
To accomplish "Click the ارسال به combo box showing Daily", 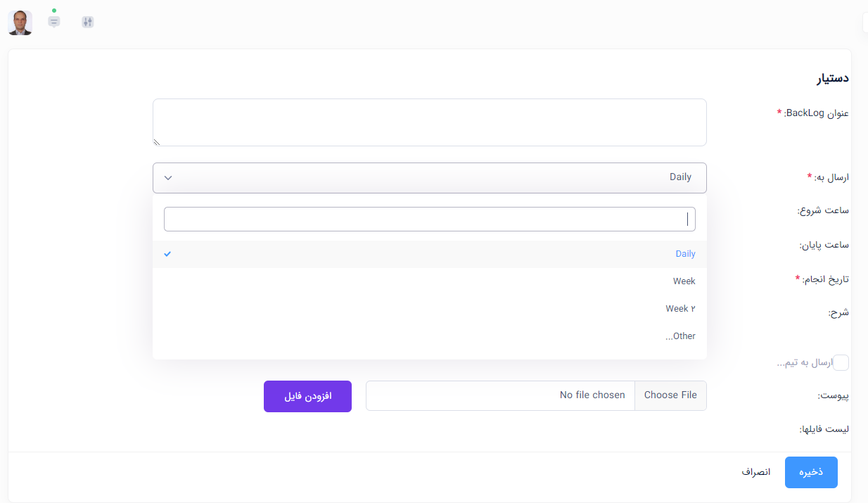I will pyautogui.click(x=429, y=178).
